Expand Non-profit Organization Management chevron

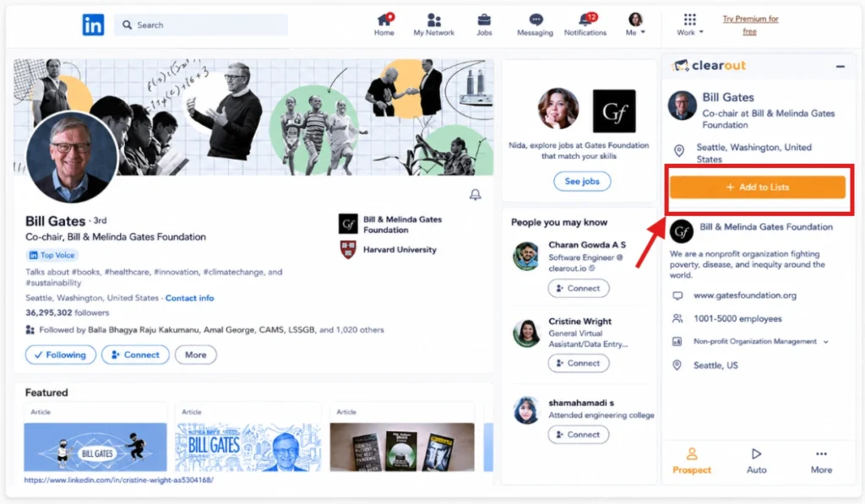click(x=826, y=342)
